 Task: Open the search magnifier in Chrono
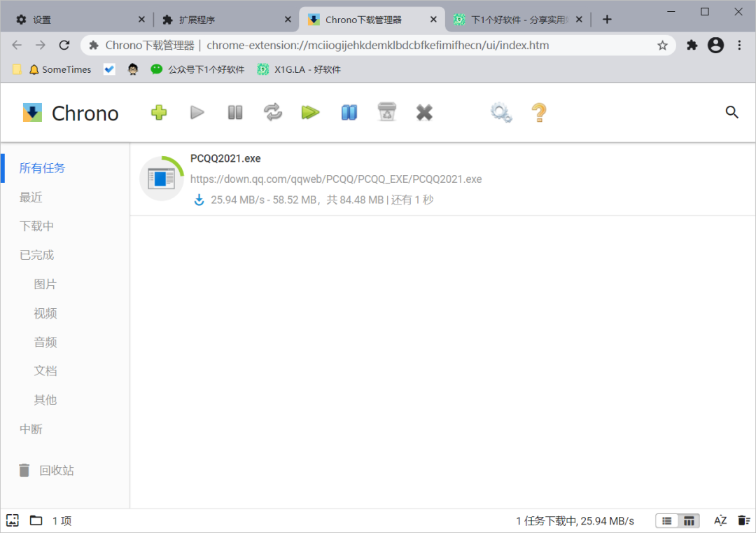(x=732, y=112)
